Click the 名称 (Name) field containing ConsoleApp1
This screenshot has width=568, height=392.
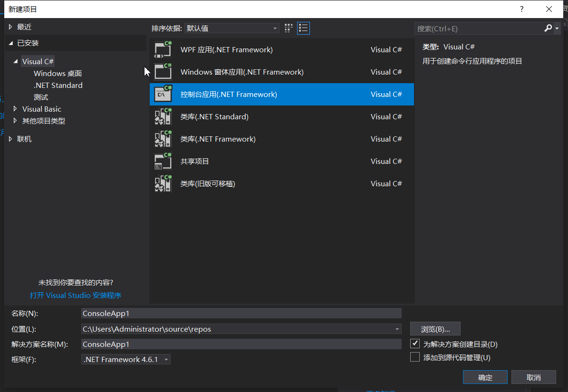tap(241, 314)
